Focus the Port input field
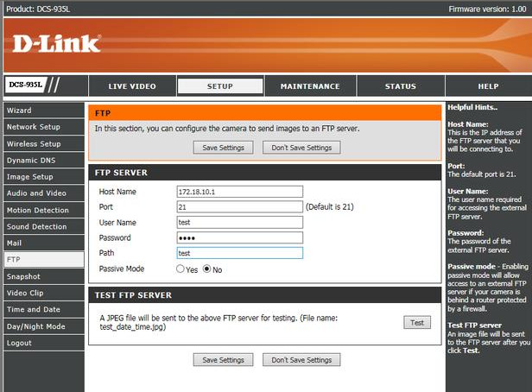Viewport: 532px width, 392px height. [239, 207]
